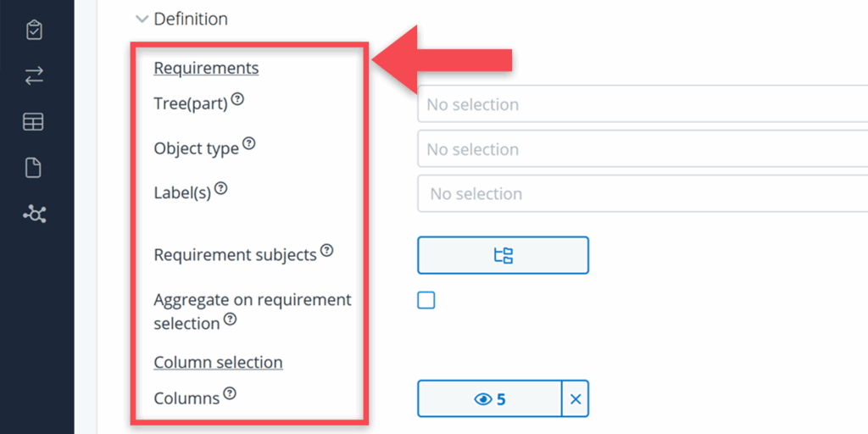Open the table grid sidebar icon

click(33, 122)
